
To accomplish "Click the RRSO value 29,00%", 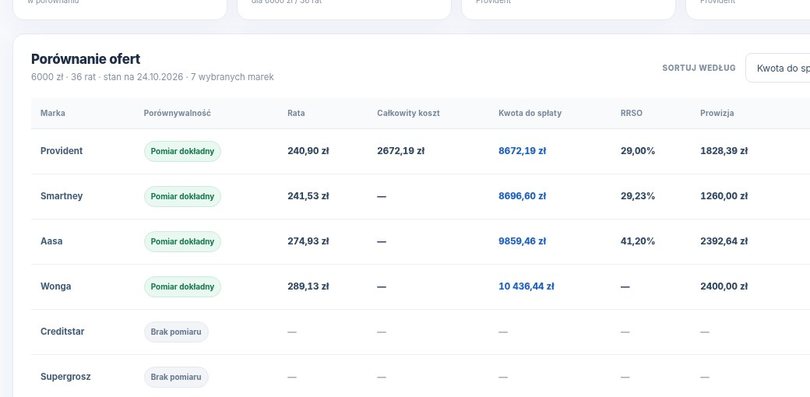I will tap(638, 151).
